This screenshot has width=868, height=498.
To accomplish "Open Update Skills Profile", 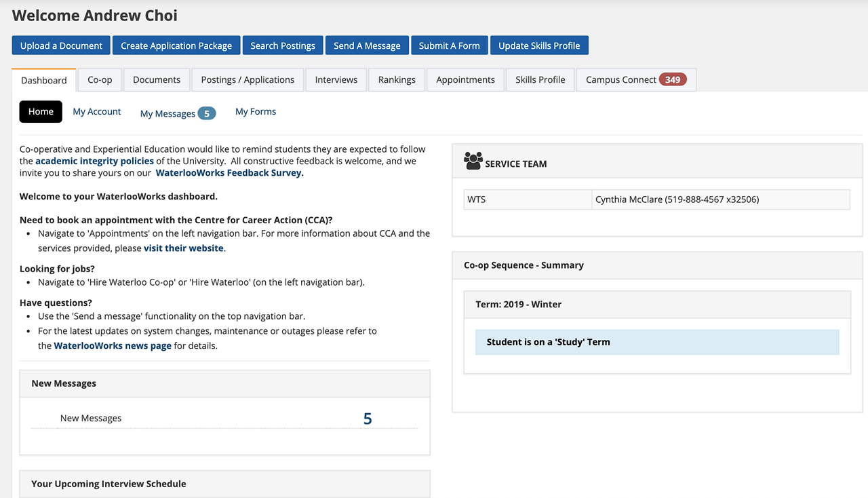I will click(x=539, y=45).
